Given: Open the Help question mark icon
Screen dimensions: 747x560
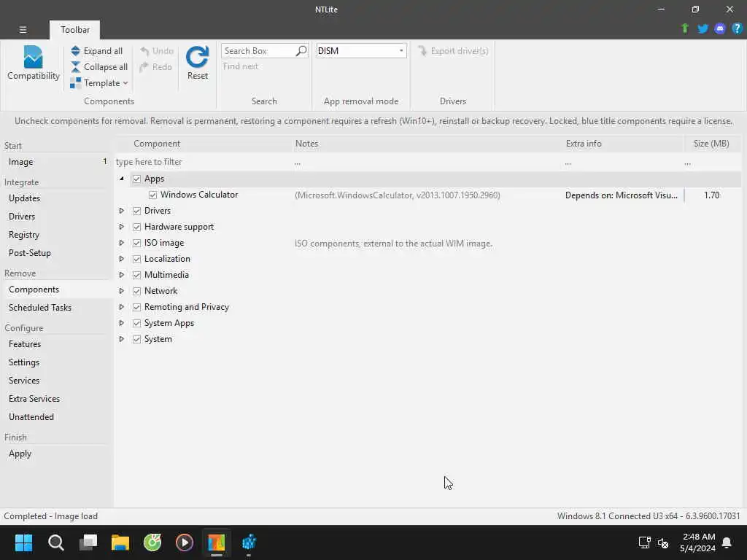Looking at the screenshot, I should click(737, 28).
